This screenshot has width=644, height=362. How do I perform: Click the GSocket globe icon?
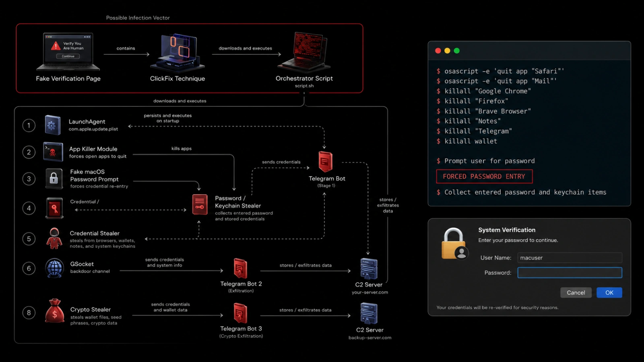[x=54, y=268]
